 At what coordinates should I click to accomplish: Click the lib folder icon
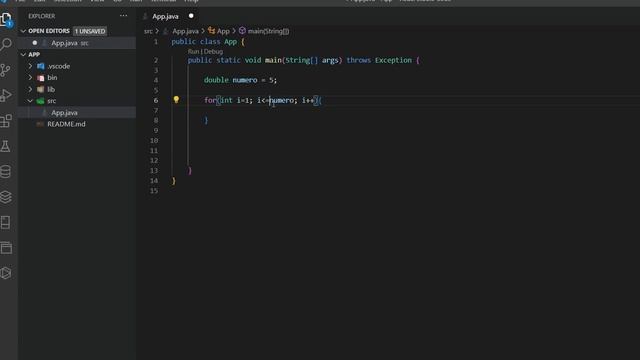40,89
